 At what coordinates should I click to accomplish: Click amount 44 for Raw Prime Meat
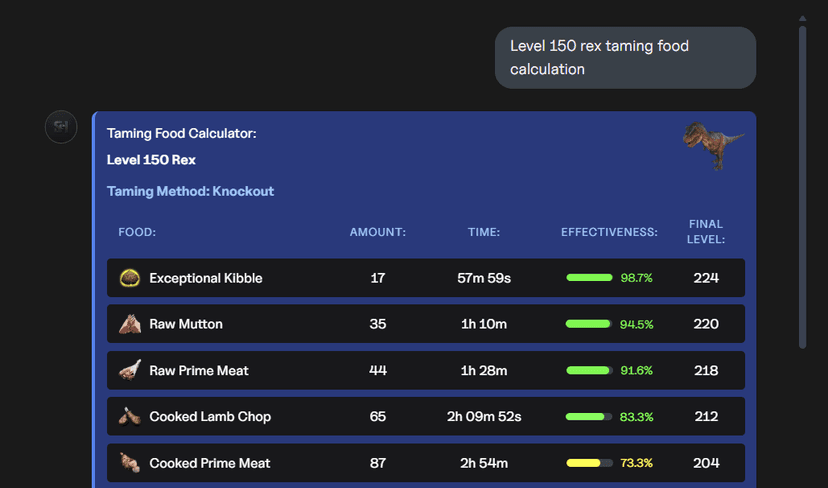pyautogui.click(x=378, y=371)
